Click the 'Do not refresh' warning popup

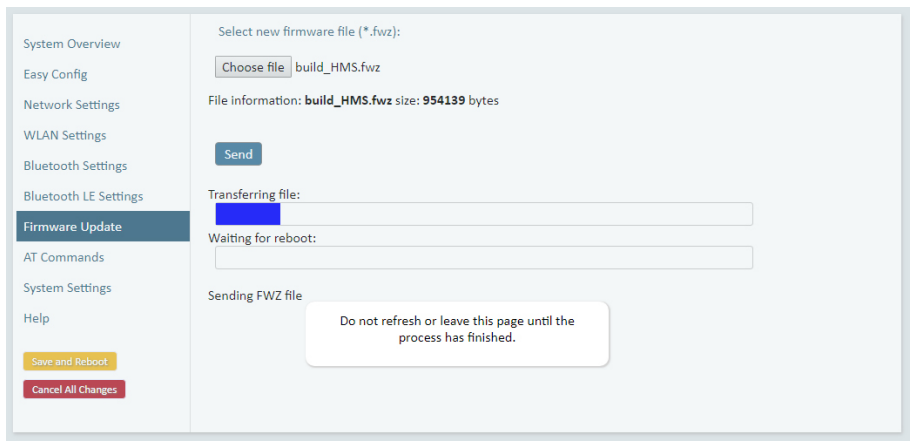pyautogui.click(x=457, y=334)
